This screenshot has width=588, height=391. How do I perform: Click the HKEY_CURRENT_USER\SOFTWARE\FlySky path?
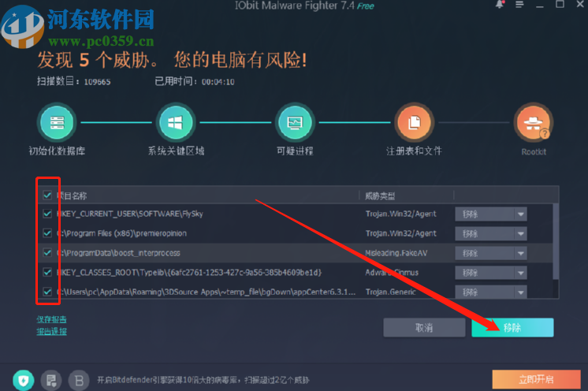(x=130, y=214)
